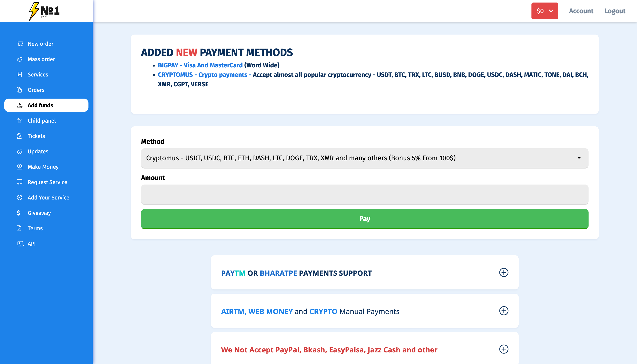Open the payment Method dropdown
The height and width of the screenshot is (364, 637).
pyautogui.click(x=364, y=158)
